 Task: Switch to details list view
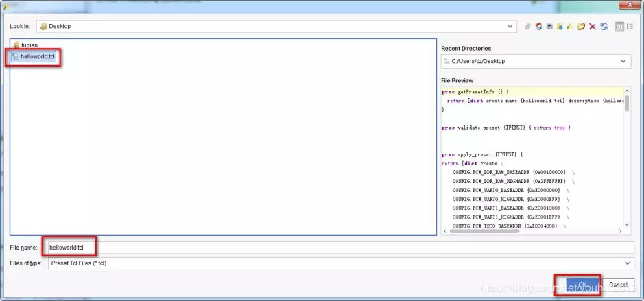click(x=630, y=26)
